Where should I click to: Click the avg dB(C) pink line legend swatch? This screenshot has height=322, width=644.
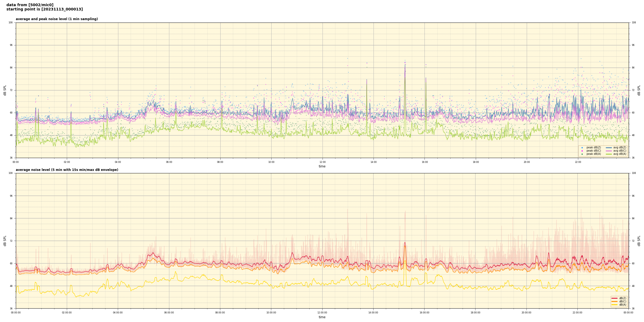click(609, 151)
